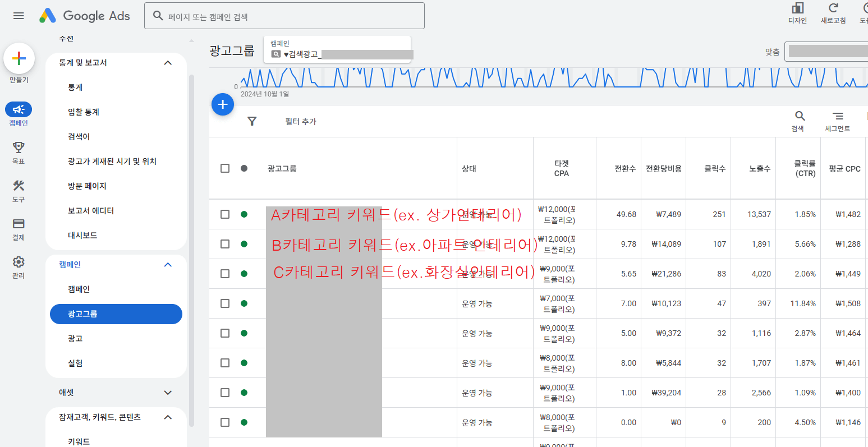Click the search magnifier in search bar
This screenshot has height=447, width=868.
tap(158, 16)
